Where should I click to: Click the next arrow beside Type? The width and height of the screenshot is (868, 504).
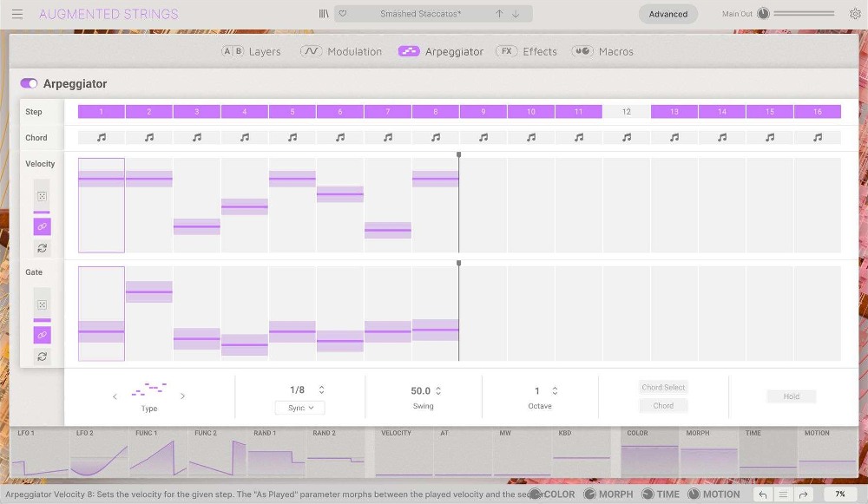pyautogui.click(x=183, y=396)
